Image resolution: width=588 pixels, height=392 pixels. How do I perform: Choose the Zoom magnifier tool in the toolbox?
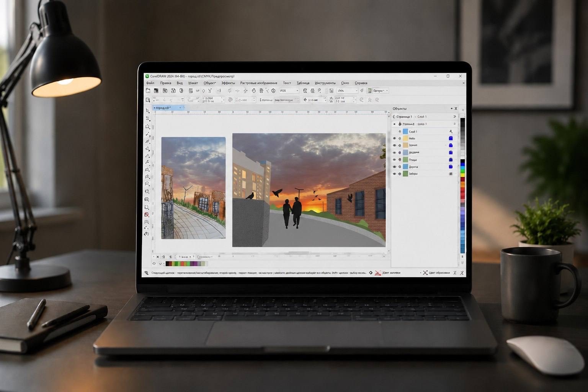147,199
